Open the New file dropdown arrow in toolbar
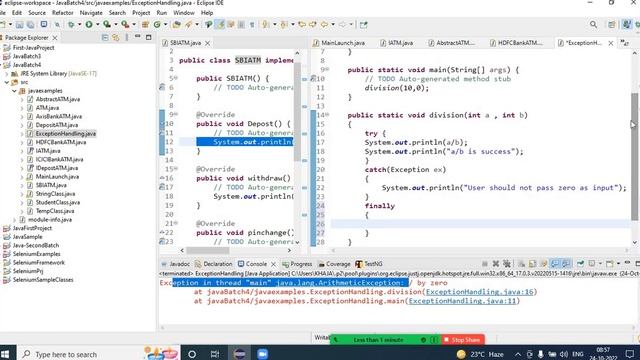 click(x=10, y=24)
